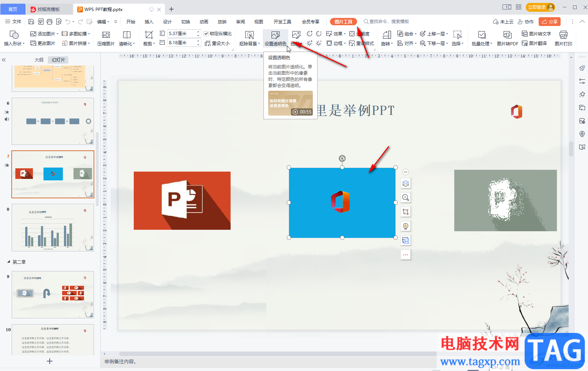The width and height of the screenshot is (588, 371).
Task: Click the notes area 举例备注内容
Action: 120,361
